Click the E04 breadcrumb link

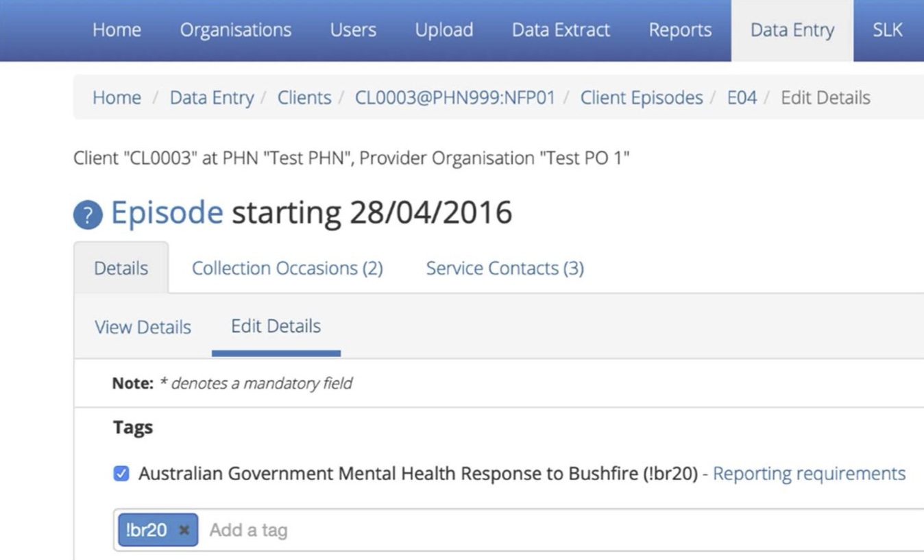pyautogui.click(x=742, y=97)
